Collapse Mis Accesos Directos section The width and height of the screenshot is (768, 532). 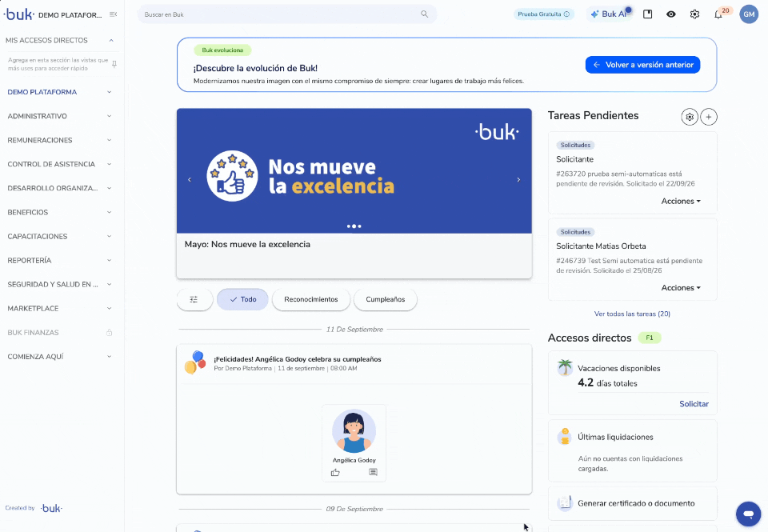111,40
